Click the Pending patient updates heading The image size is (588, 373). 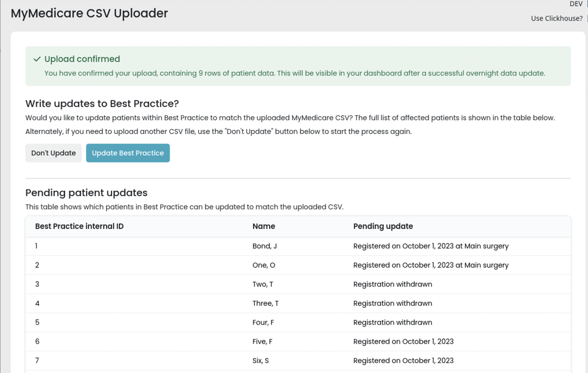[86, 193]
